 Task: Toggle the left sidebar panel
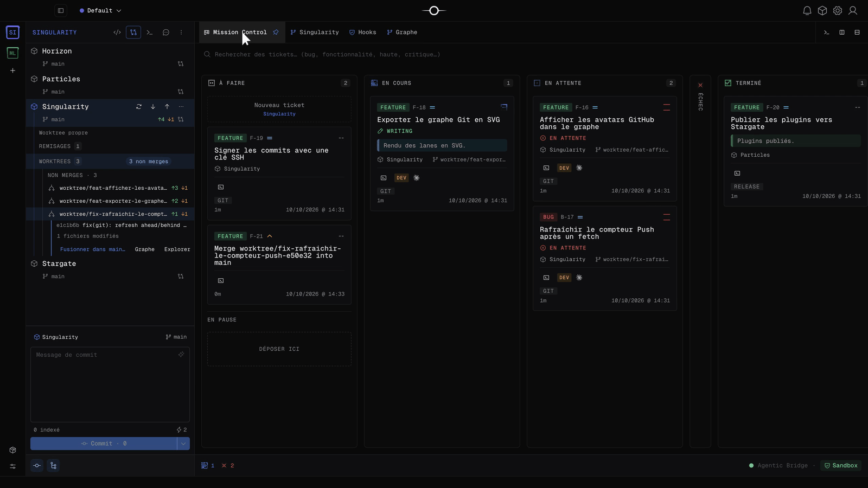point(61,11)
